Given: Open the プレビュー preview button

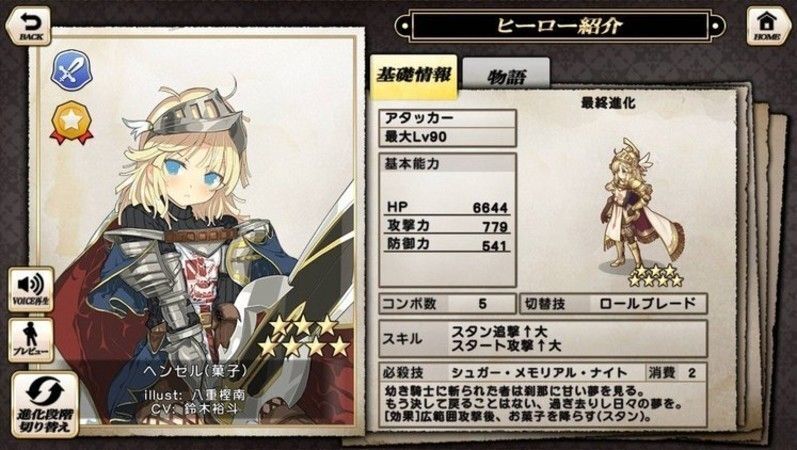Looking at the screenshot, I should point(30,340).
